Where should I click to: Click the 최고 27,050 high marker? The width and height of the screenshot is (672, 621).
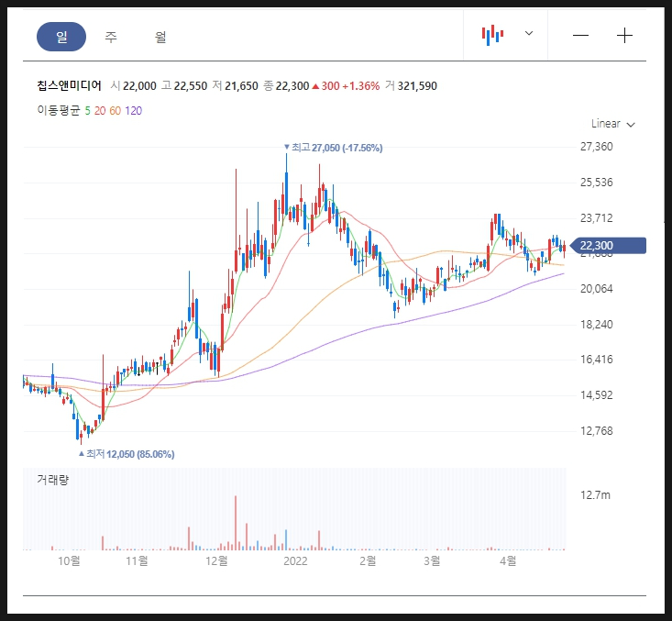click(x=334, y=148)
